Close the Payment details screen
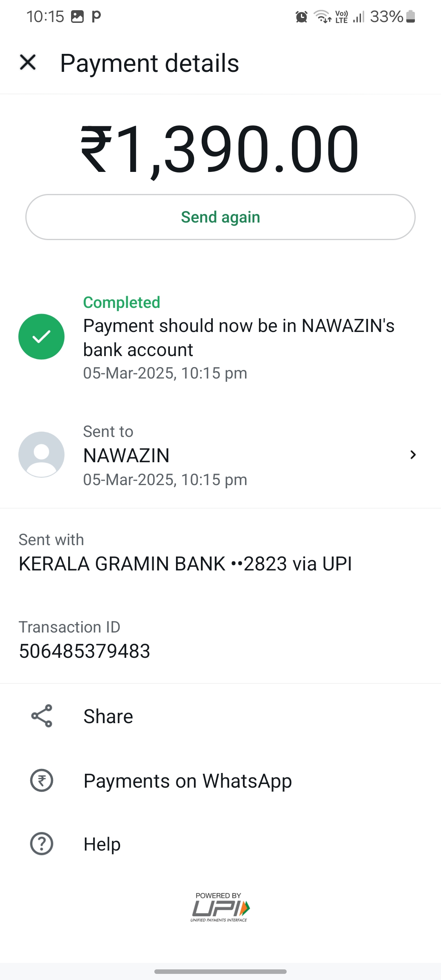 pyautogui.click(x=28, y=62)
